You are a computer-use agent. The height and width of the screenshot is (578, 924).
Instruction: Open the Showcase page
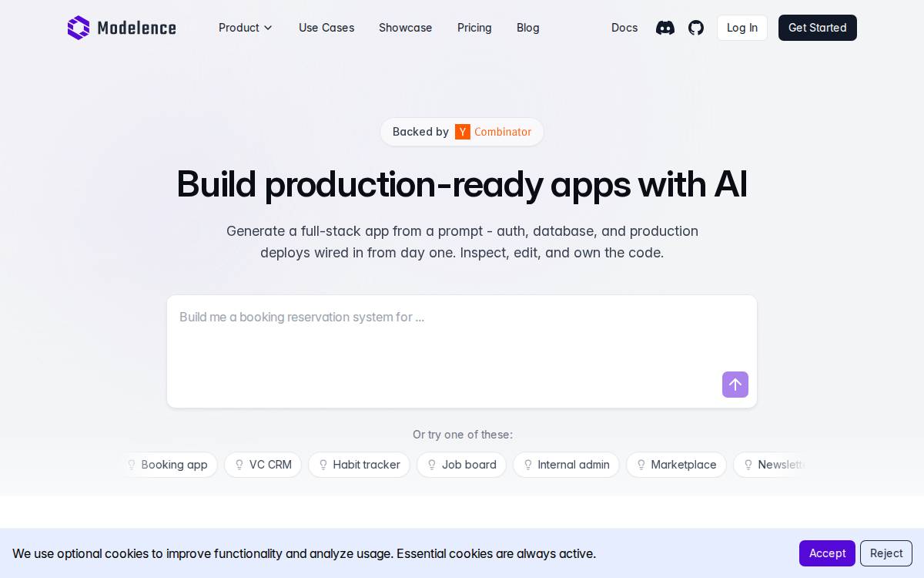point(405,28)
